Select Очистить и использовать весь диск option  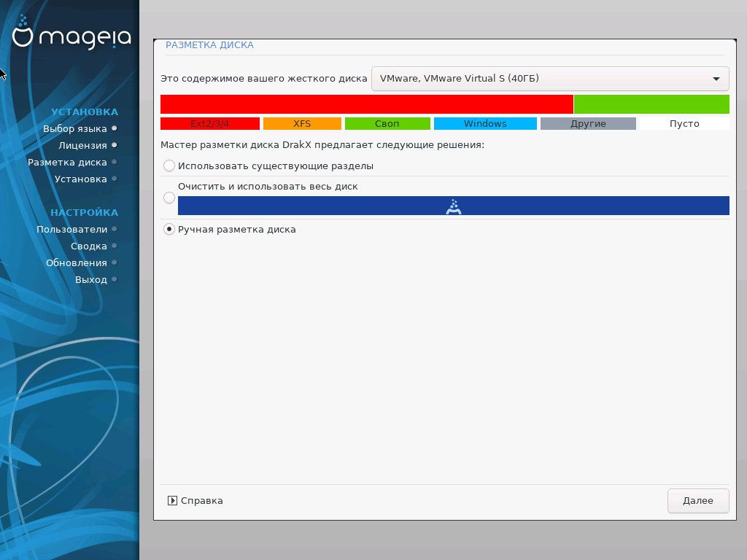click(169, 198)
